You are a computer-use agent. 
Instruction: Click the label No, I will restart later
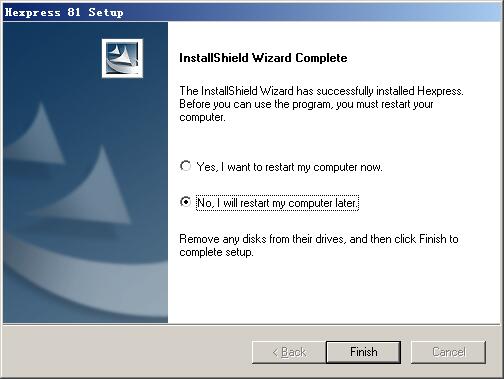[277, 203]
